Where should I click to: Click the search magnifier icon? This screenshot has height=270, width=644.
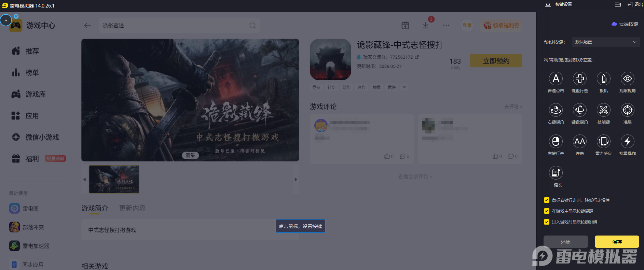(252, 26)
